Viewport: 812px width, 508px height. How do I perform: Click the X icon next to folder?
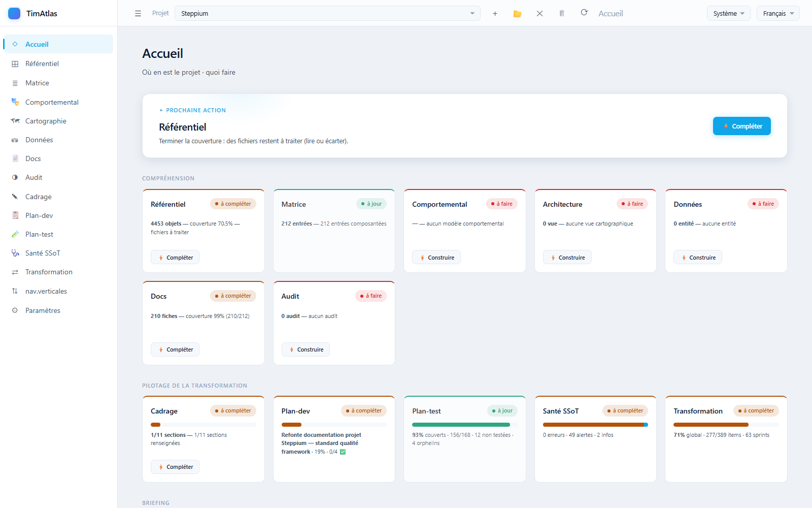[x=539, y=14]
